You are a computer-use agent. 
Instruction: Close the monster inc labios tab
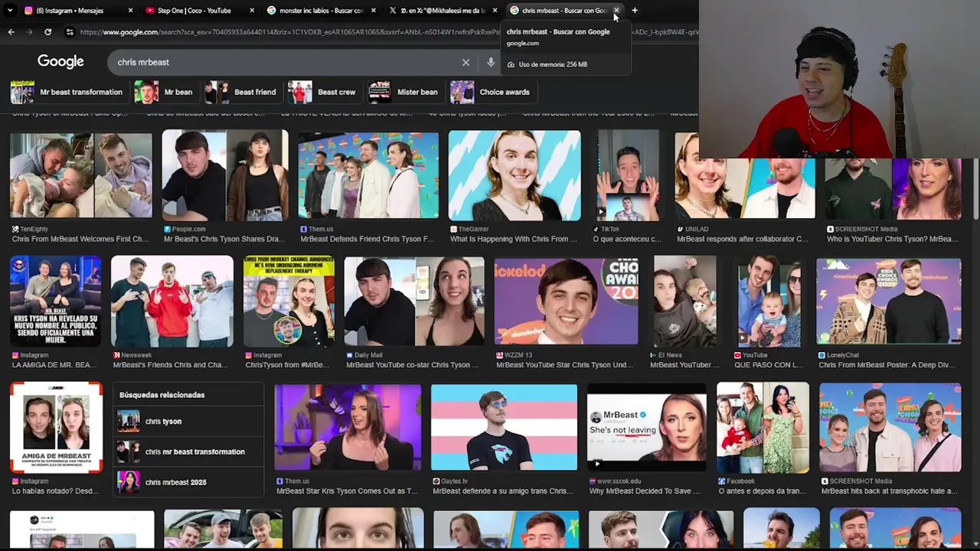374,11
